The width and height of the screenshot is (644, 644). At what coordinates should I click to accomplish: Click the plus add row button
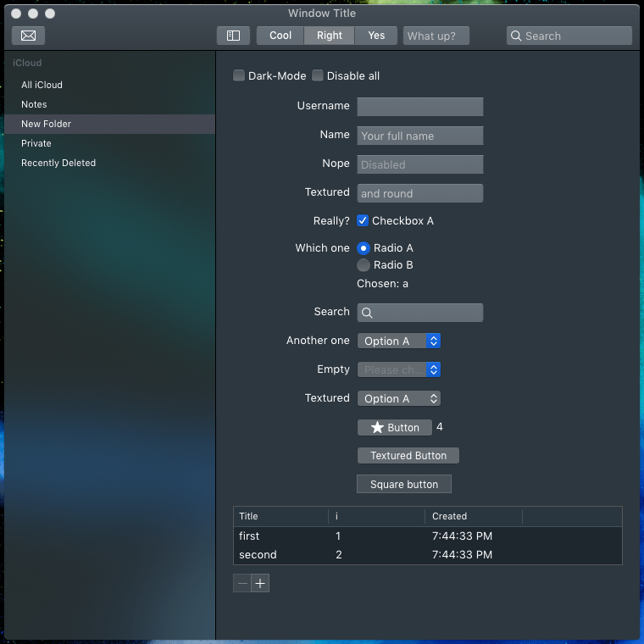tap(260, 583)
